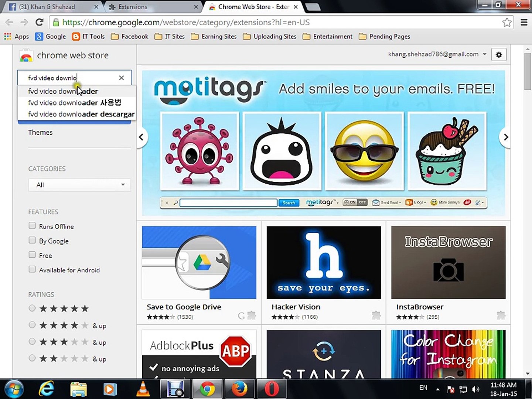Open Windows Explorer from the taskbar

coord(78,389)
